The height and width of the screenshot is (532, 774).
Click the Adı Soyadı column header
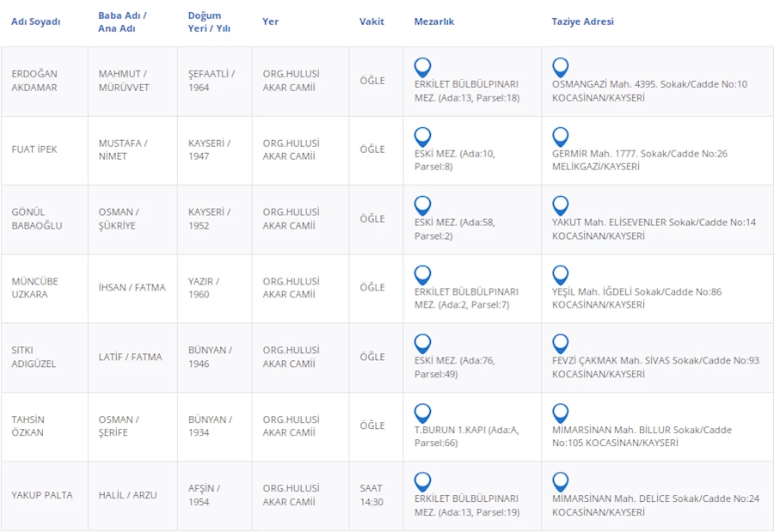click(35, 21)
